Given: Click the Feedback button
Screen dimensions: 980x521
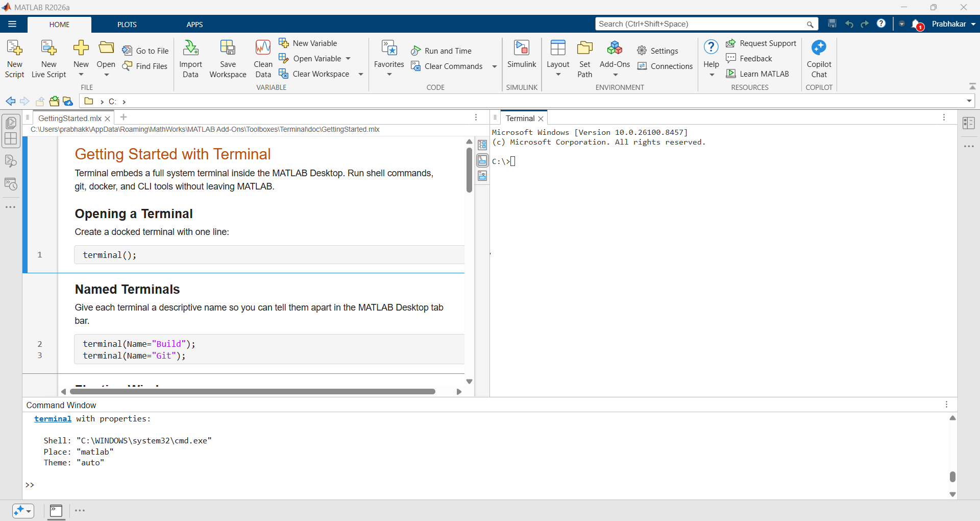Looking at the screenshot, I should [749, 58].
